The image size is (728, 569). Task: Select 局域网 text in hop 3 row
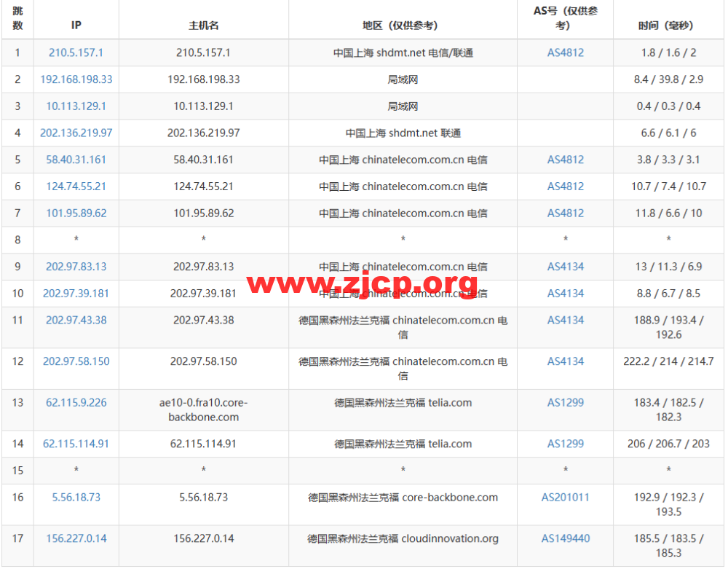[x=403, y=106]
